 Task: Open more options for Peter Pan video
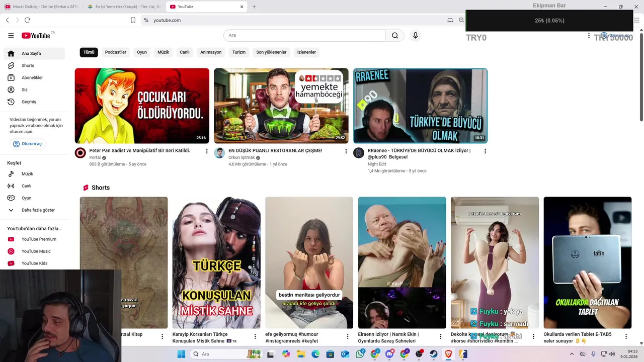(x=207, y=151)
